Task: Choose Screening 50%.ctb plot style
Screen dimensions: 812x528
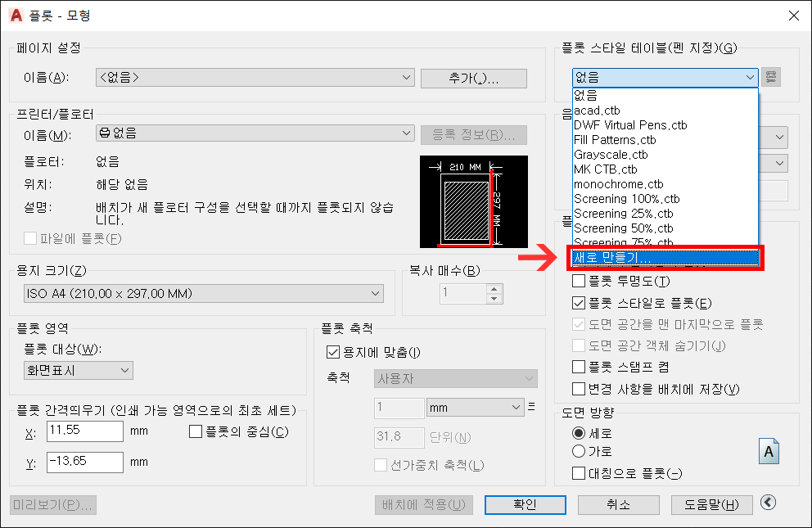Action: pos(665,228)
